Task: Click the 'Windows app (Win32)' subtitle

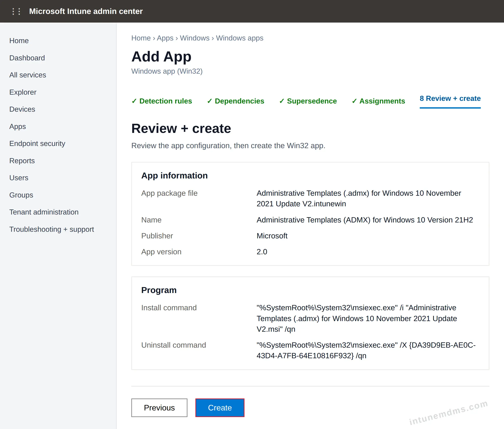Action: click(167, 71)
